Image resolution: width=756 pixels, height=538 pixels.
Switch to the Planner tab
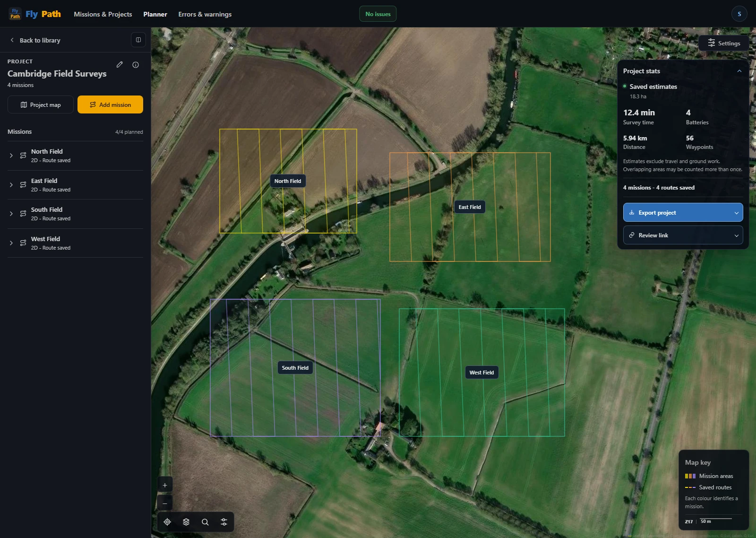155,14
